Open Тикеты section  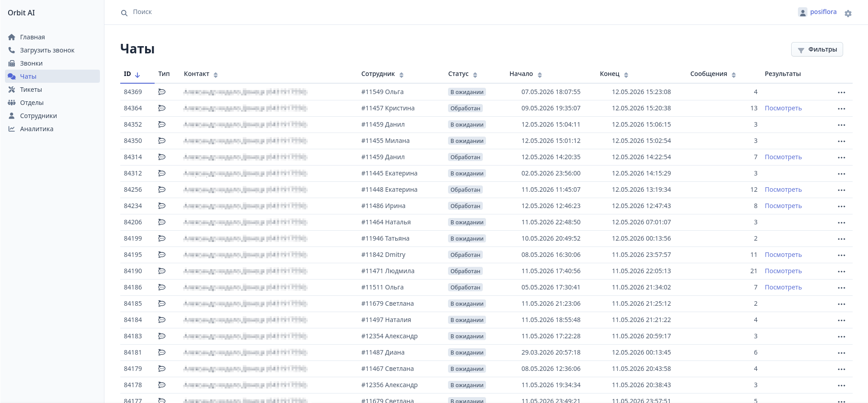coord(31,90)
